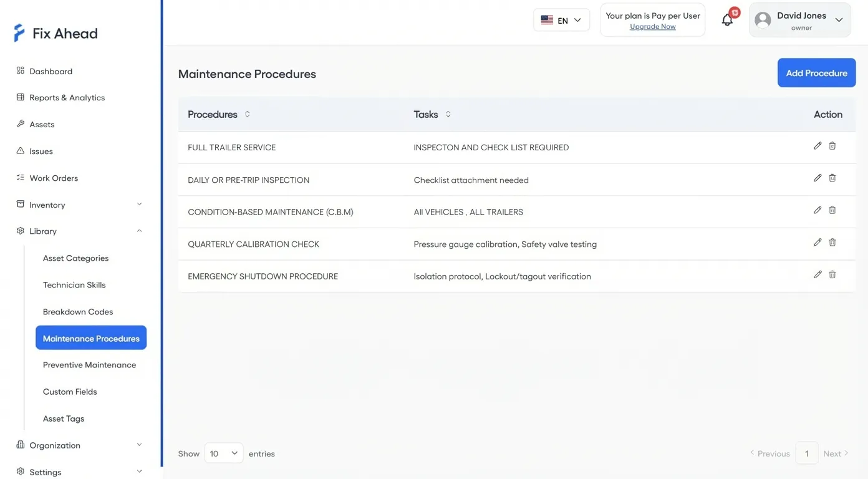This screenshot has width=868, height=479.
Task: Go to Work Orders
Action: pyautogui.click(x=54, y=177)
